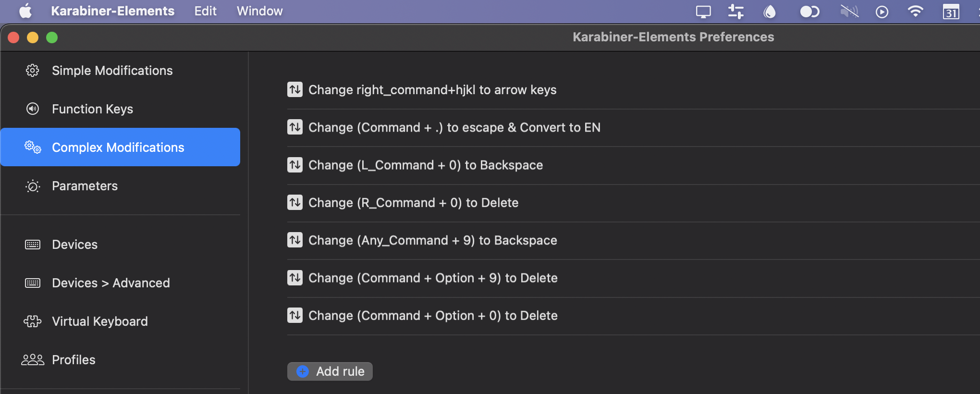Open the Devices > Advanced sidebar entry
The width and height of the screenshot is (980, 394).
(110, 283)
